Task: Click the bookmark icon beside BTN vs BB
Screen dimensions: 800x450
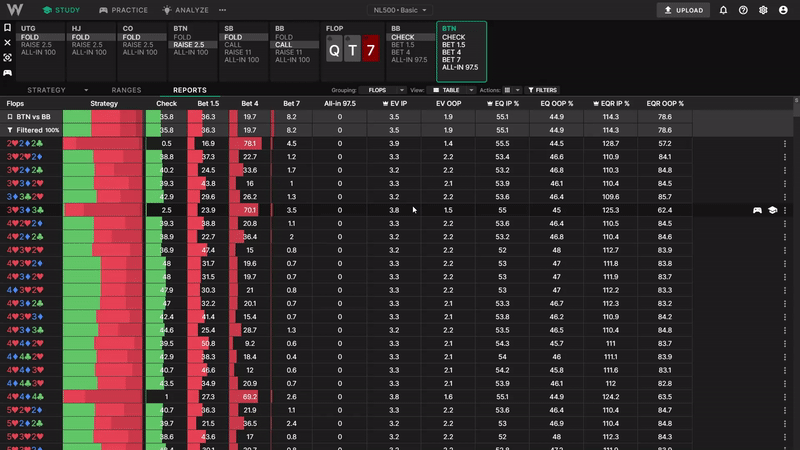Action: [9, 117]
